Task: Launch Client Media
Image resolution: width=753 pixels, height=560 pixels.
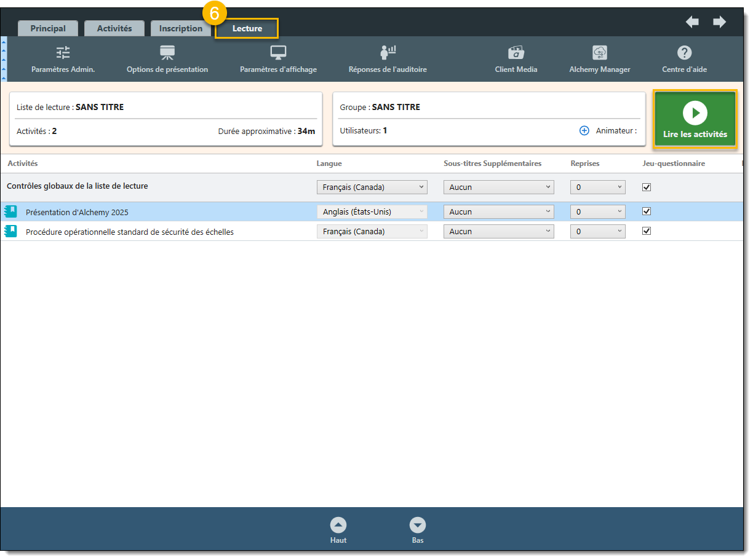Action: [x=516, y=53]
